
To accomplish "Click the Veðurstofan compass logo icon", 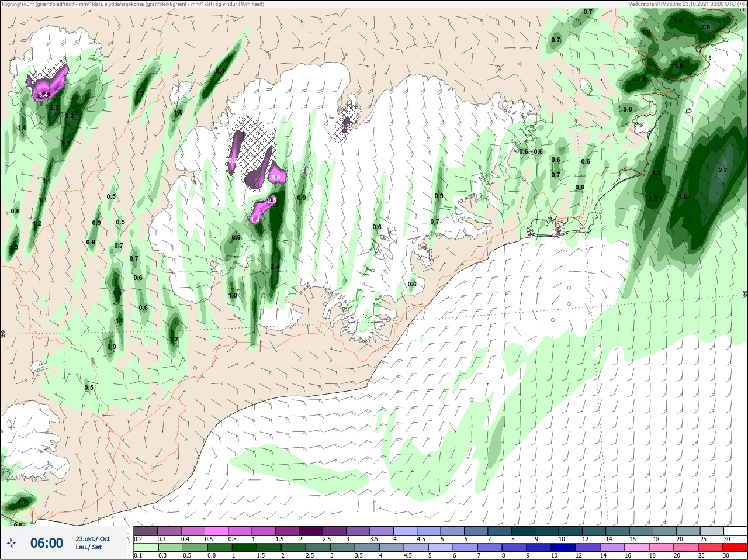I will tap(11, 543).
